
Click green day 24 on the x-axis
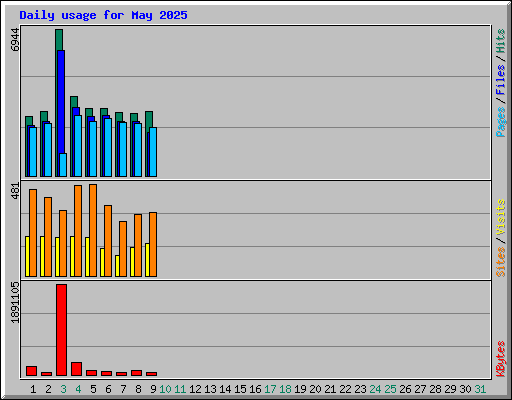(375, 389)
